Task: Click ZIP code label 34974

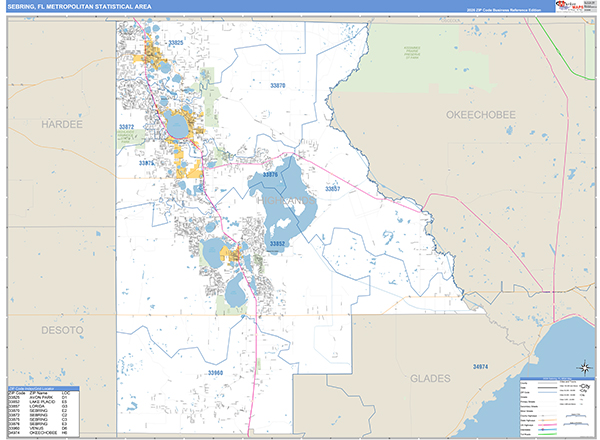Action: tap(480, 367)
